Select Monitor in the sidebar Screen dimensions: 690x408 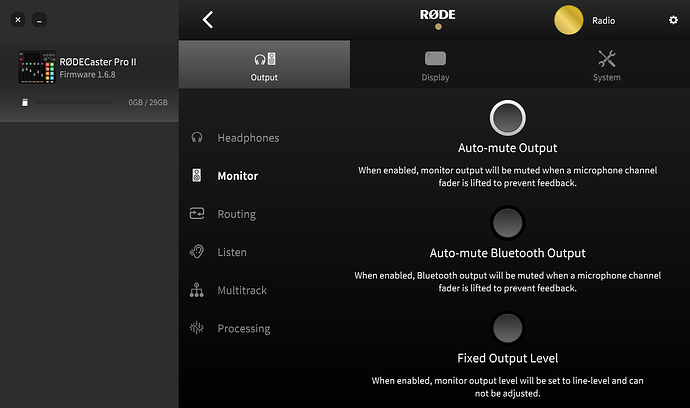click(x=238, y=176)
